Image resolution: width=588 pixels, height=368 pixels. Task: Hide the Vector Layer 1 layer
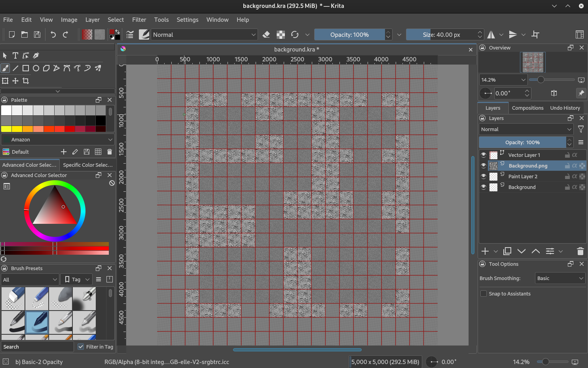click(484, 155)
